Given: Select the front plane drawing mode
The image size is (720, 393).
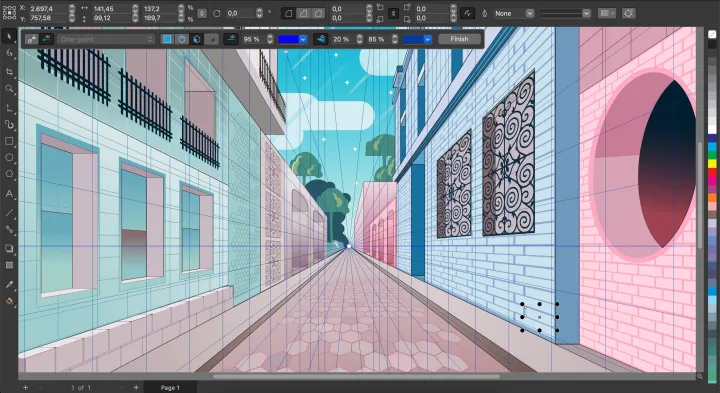Looking at the screenshot, I should tap(167, 39).
